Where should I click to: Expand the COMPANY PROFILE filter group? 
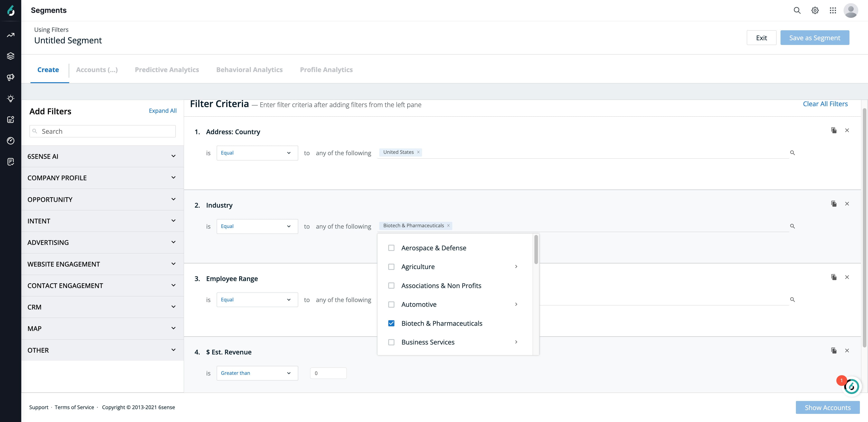(102, 178)
